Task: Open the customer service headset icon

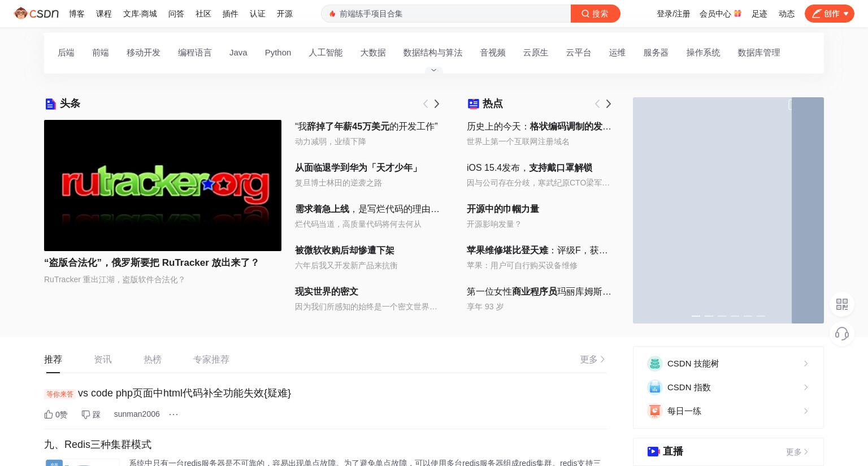Action: (x=842, y=334)
